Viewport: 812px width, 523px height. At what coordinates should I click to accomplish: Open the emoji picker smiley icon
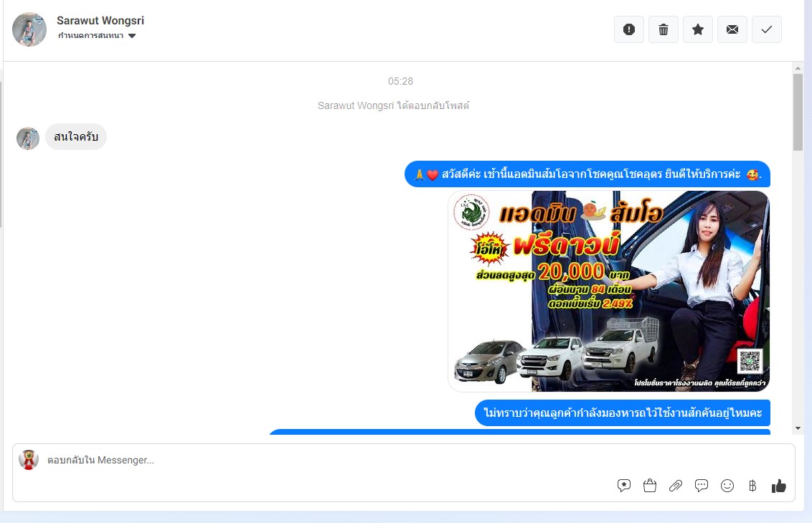point(727,486)
